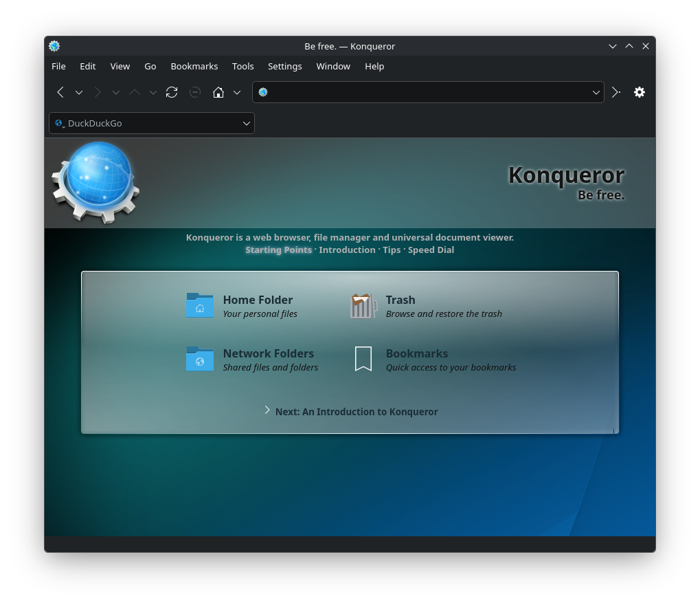Click the Up navigation arrow
The image size is (700, 605).
point(135,93)
